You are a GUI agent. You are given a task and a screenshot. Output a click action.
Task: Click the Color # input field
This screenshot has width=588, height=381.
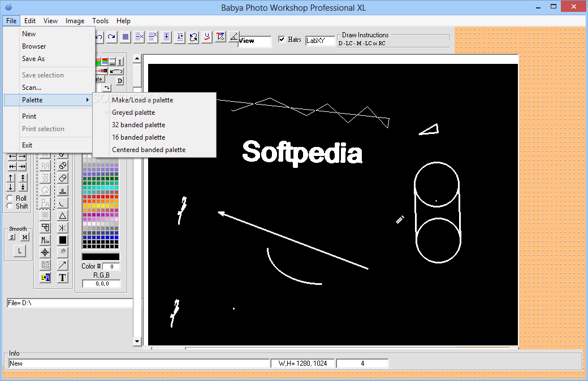(x=111, y=267)
